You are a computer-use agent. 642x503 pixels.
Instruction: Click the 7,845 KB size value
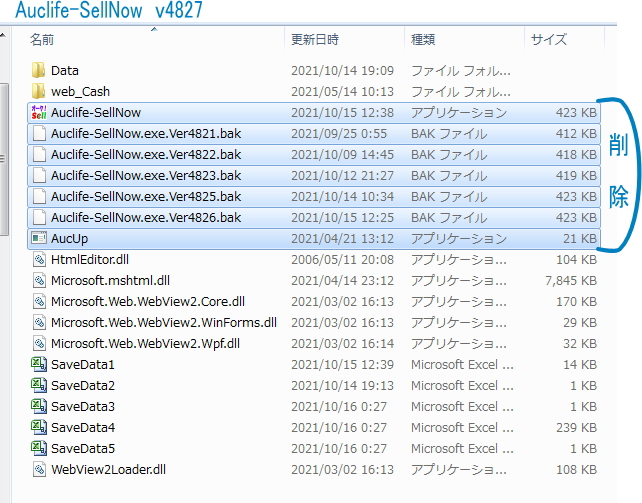click(571, 281)
